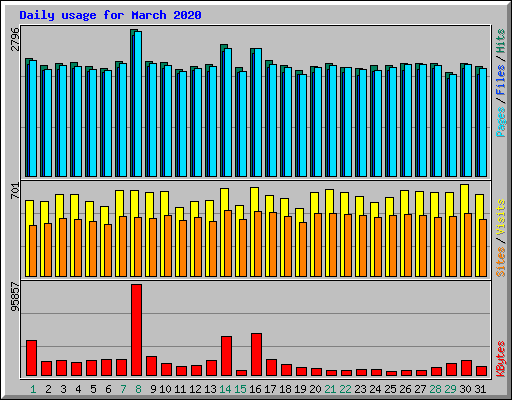Click the day 13 axis label
This screenshot has height=400, width=512.
pos(210,389)
